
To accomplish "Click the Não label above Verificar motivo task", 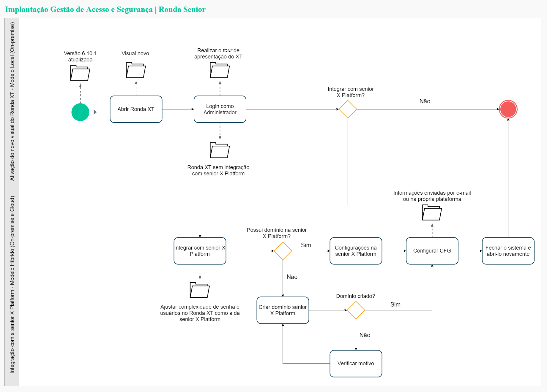I will click(365, 335).
